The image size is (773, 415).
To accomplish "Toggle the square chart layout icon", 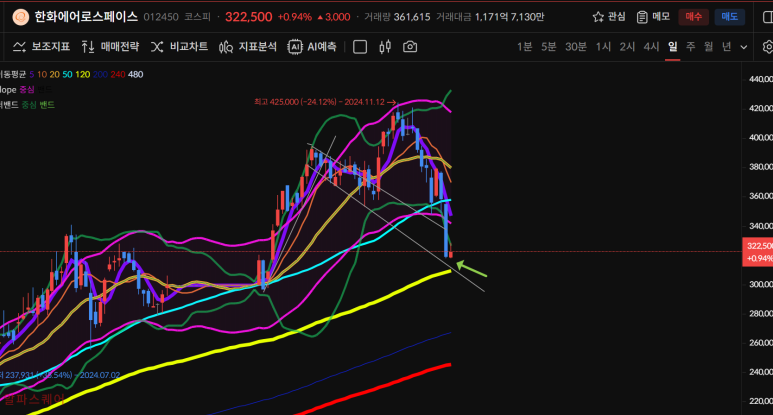I will coord(360,47).
